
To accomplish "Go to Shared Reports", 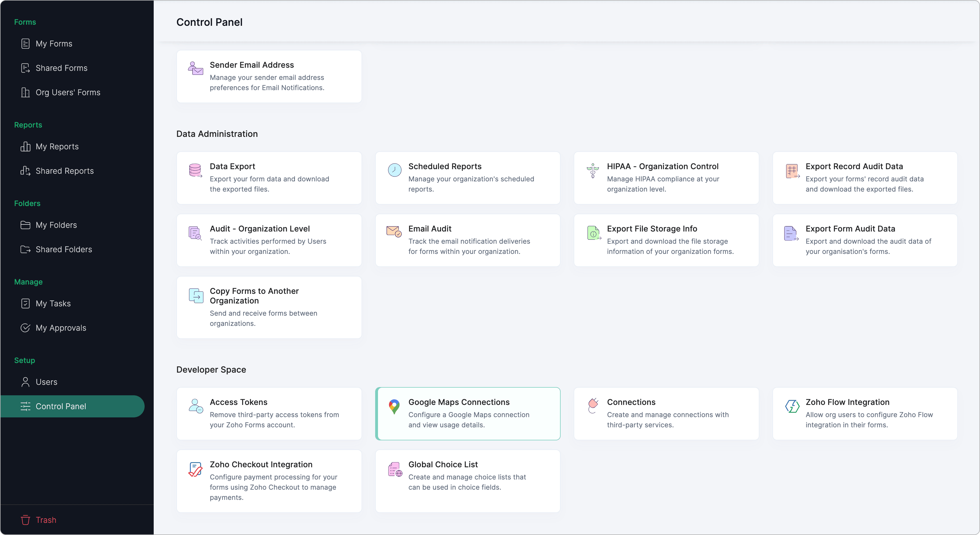I will pyautogui.click(x=64, y=171).
